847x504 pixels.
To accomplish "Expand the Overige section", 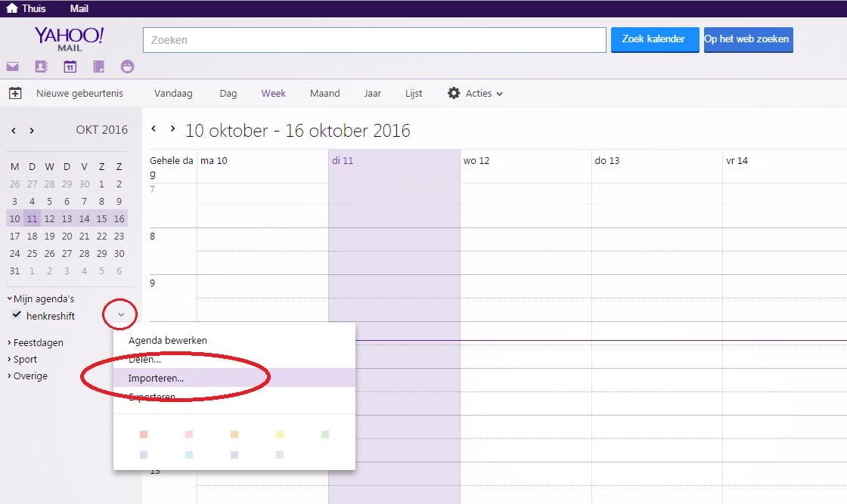I will point(27,376).
